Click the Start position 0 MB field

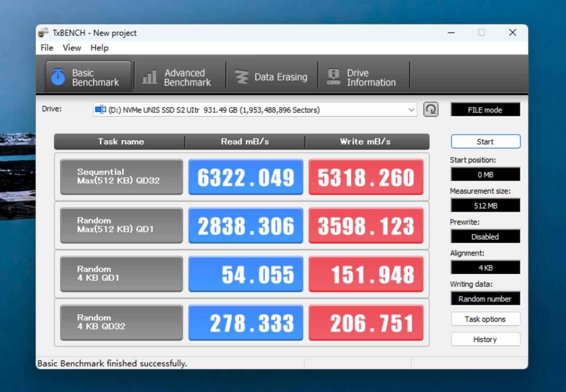(485, 174)
